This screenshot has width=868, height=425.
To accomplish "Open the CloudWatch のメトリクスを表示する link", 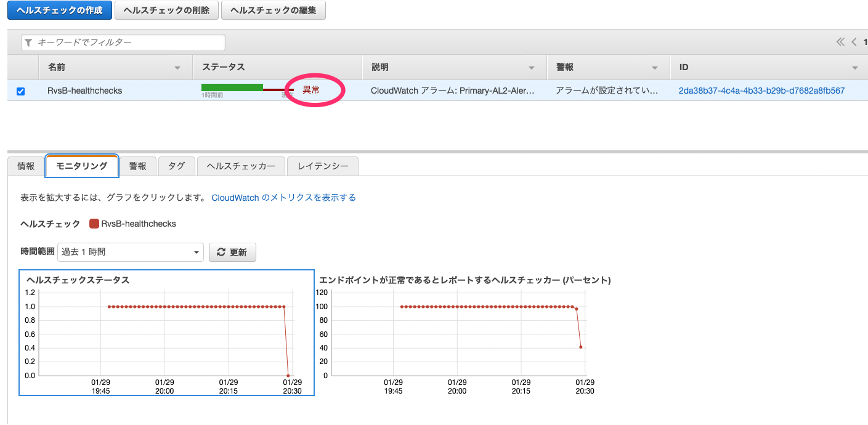I will tap(283, 197).
